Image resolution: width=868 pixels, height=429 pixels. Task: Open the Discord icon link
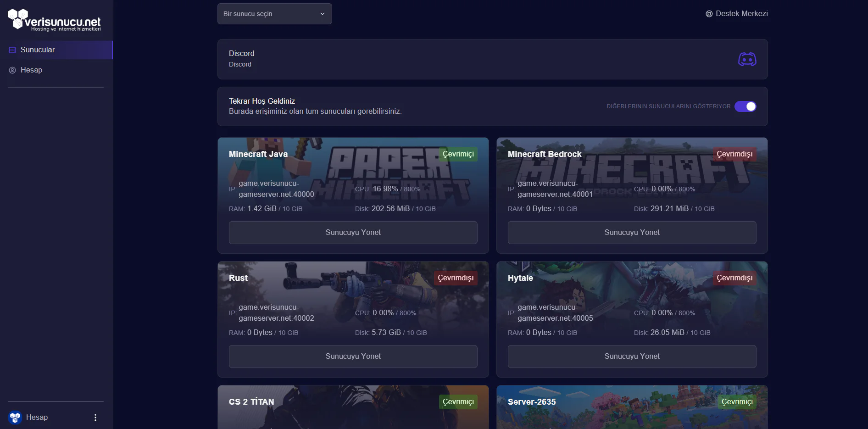[x=747, y=59]
